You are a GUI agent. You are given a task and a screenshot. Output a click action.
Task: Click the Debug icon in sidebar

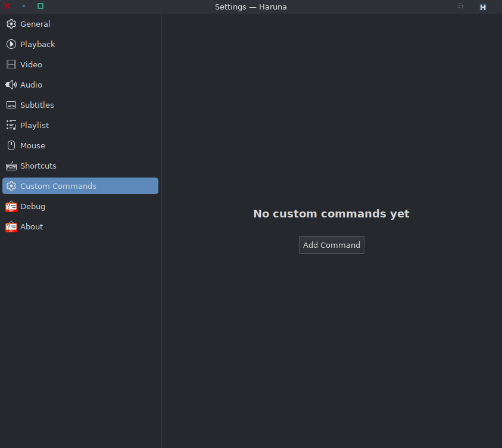pos(11,207)
